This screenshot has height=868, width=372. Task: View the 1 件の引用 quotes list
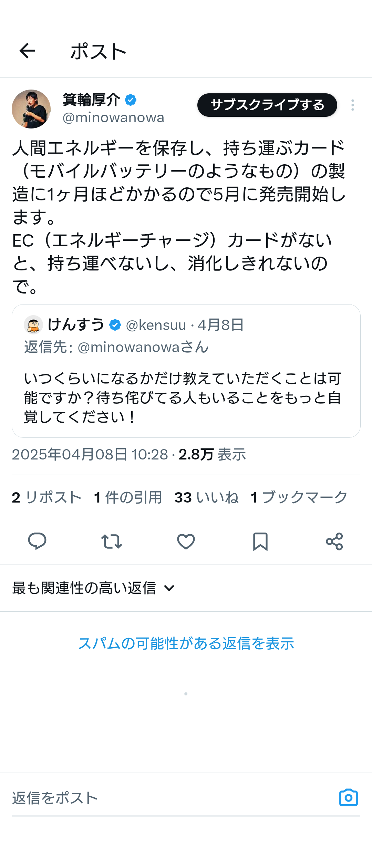tap(128, 497)
